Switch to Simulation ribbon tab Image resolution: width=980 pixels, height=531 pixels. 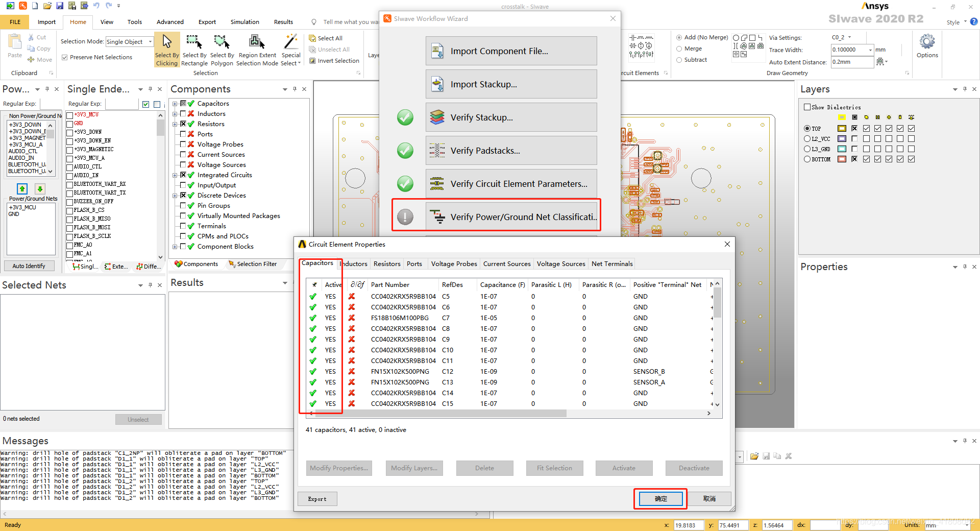tap(244, 22)
